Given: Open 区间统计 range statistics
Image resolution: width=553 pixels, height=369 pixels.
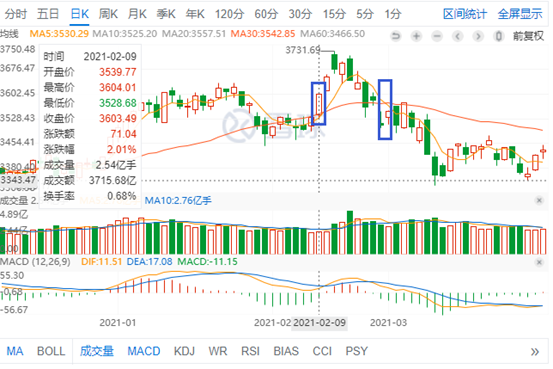Looking at the screenshot, I should (465, 14).
